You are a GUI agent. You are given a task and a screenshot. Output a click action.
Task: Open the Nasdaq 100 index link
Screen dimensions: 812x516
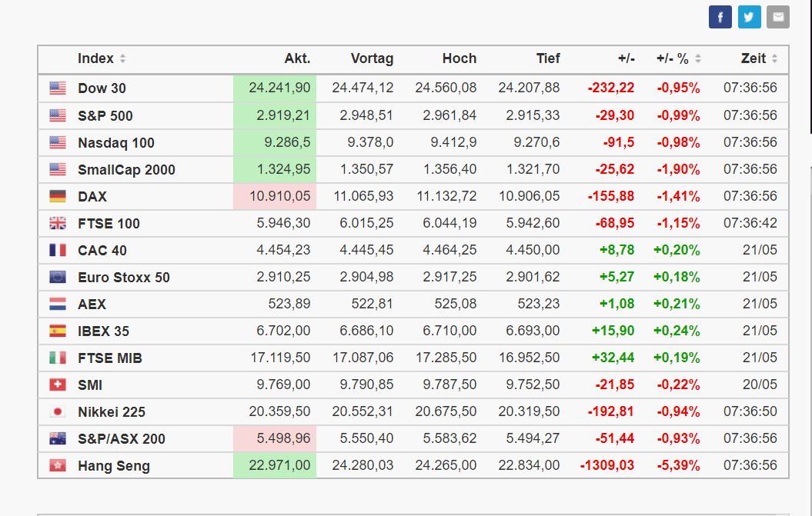115,143
